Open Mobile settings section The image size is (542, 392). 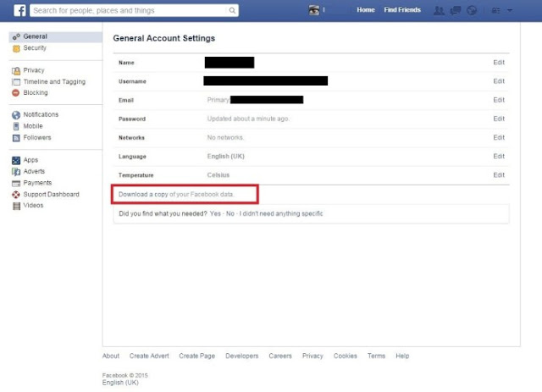pyautogui.click(x=33, y=126)
